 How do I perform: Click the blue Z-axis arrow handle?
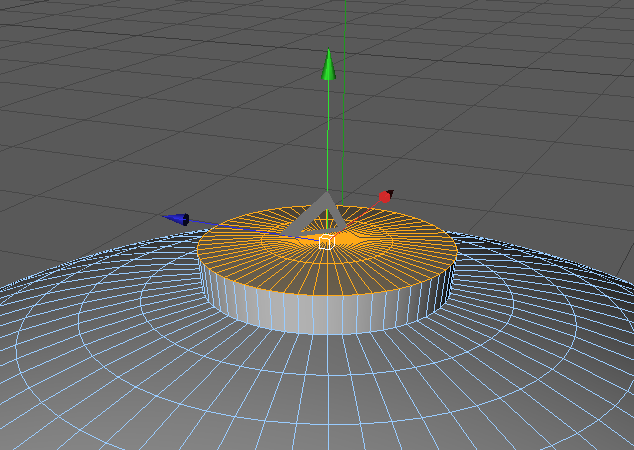click(x=177, y=219)
